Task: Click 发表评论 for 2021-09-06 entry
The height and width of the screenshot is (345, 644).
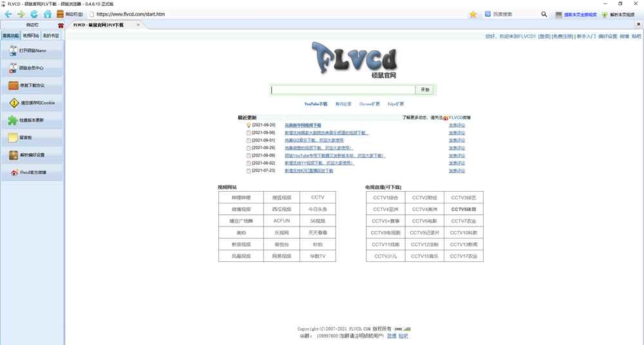Action: 457,133
